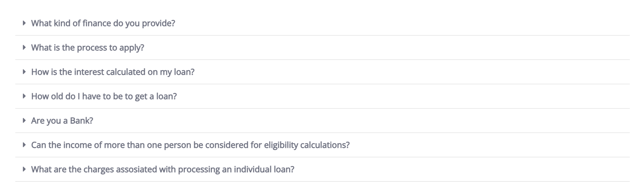The width and height of the screenshot is (644, 183).
Task: Click the word 'provide?' in the first FAQ
Action: pos(158,23)
